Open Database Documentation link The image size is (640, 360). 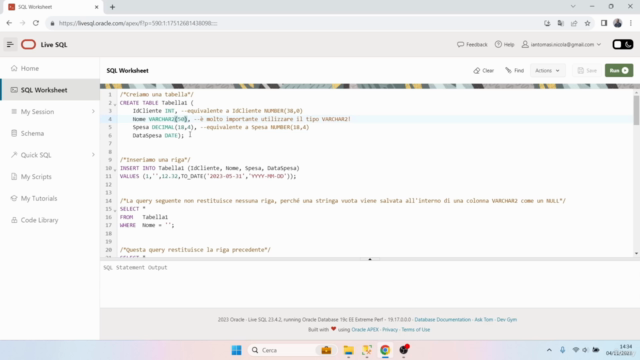coord(442,320)
